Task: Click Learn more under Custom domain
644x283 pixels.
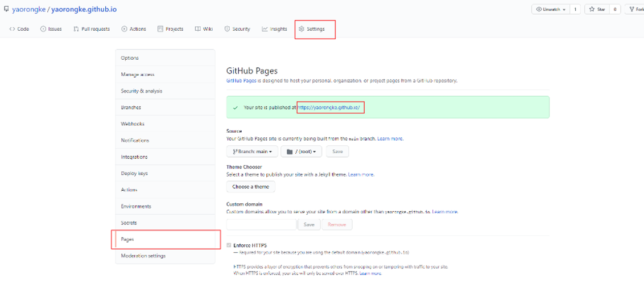Action: [x=445, y=212]
